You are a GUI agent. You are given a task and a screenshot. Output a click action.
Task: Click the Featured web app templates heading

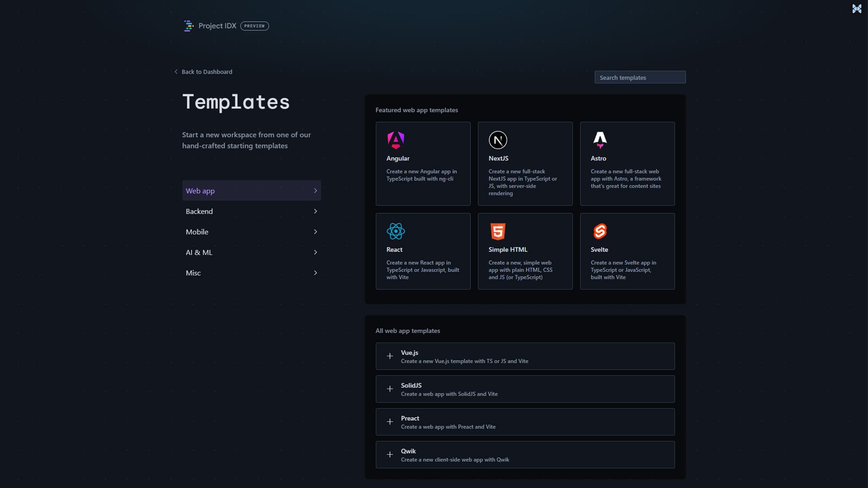[x=416, y=110]
